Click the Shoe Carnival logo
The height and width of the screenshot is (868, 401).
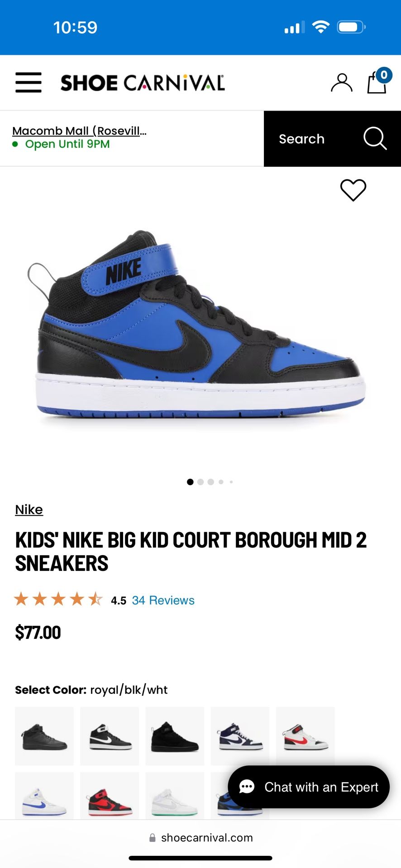pos(143,83)
